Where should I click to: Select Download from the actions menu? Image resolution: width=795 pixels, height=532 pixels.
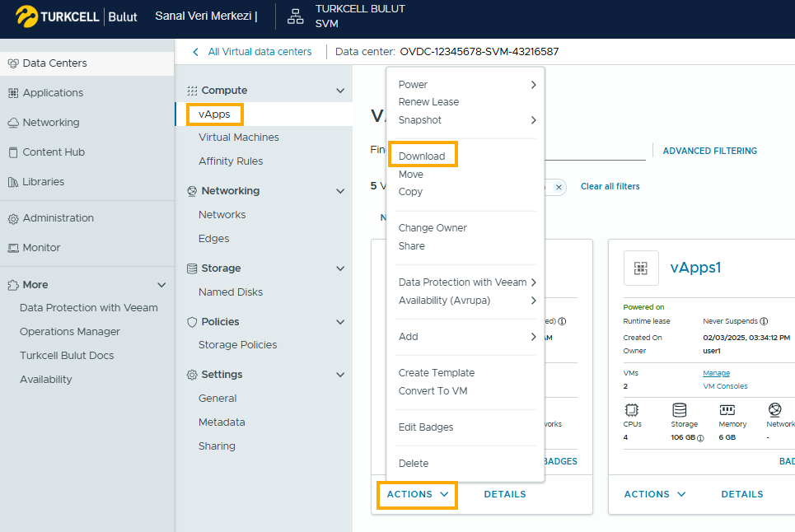pyautogui.click(x=422, y=156)
